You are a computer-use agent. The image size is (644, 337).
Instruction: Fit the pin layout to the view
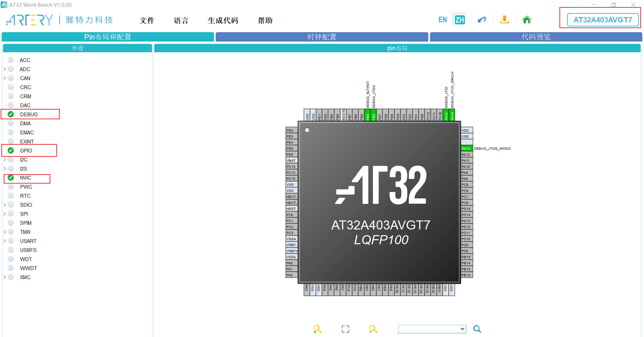(345, 329)
